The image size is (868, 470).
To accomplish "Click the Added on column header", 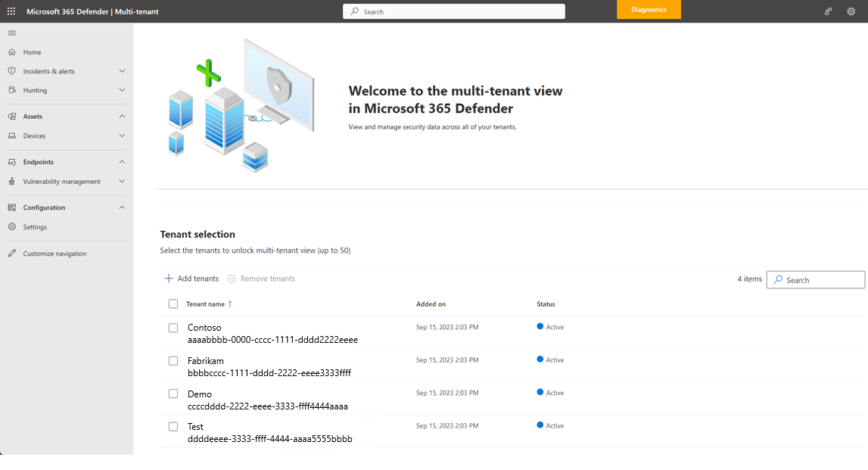I will click(x=431, y=304).
